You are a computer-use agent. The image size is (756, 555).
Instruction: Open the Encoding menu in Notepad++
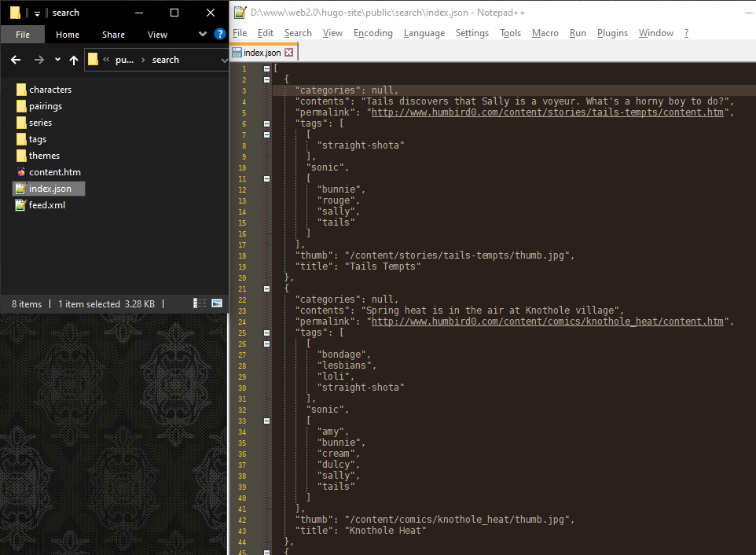372,33
